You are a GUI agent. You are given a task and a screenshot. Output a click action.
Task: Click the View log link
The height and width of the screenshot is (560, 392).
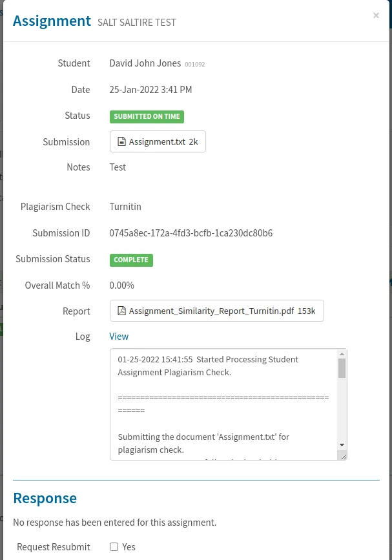point(119,337)
